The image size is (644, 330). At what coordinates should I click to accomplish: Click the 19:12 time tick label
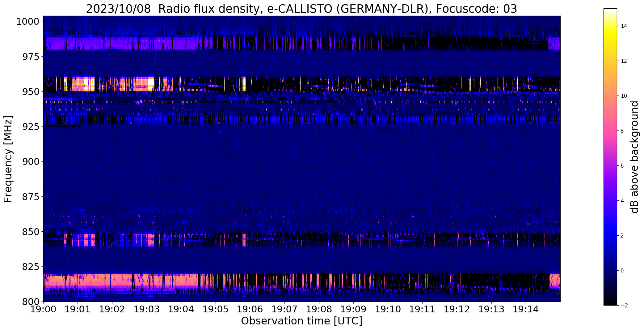tap(457, 309)
